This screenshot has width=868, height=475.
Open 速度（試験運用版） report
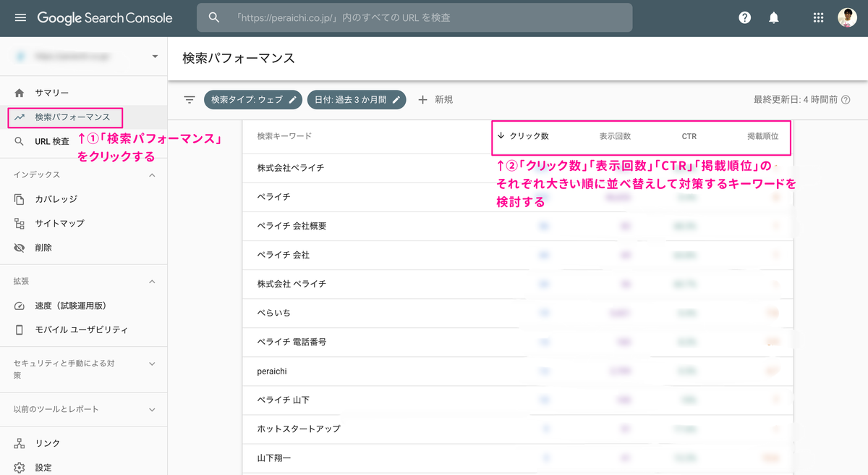tap(83, 306)
